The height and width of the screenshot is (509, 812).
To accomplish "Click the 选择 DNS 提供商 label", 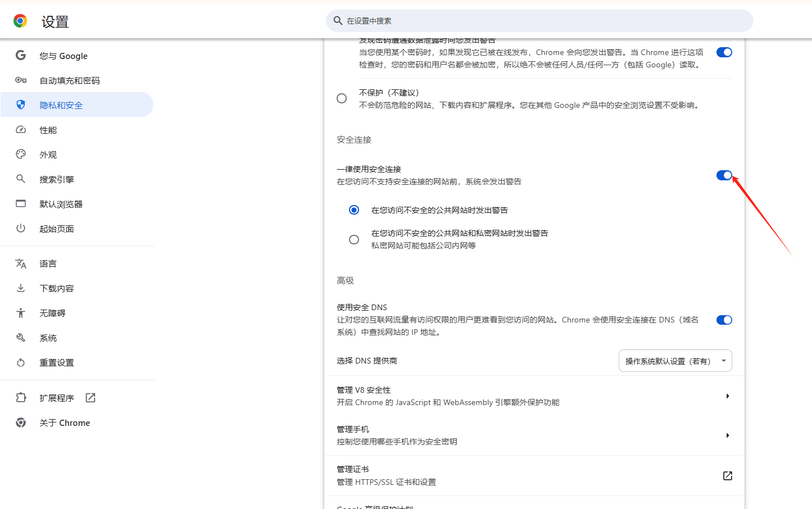I will pyautogui.click(x=367, y=361).
